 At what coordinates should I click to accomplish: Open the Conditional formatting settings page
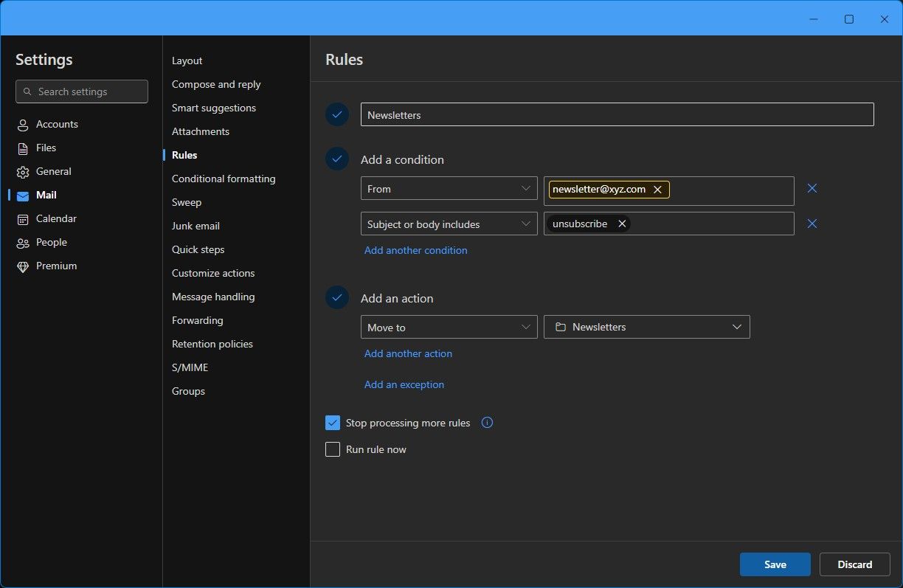pyautogui.click(x=224, y=179)
